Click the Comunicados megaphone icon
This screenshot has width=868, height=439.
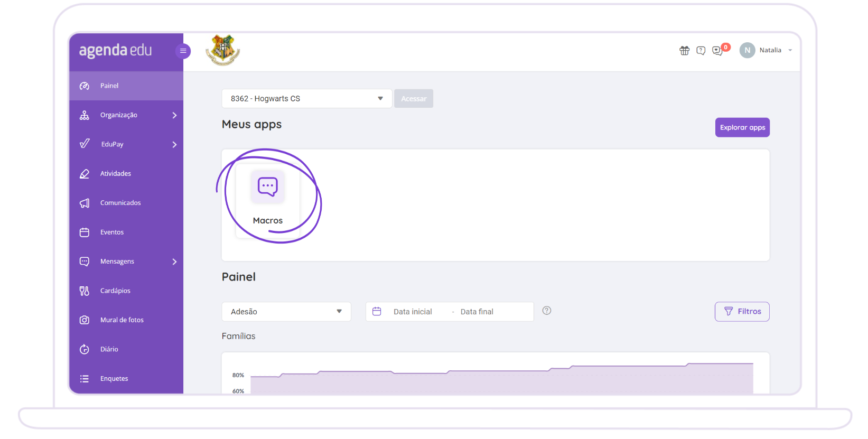coord(85,203)
